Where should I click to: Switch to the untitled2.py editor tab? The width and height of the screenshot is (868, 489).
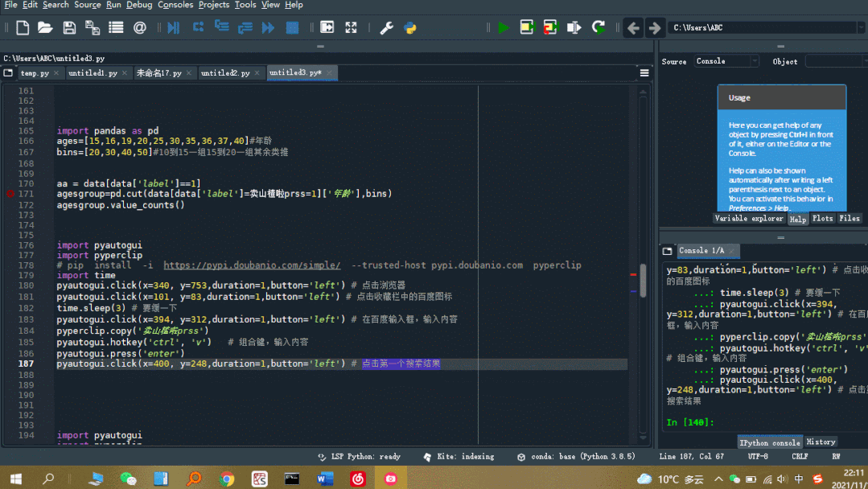pyautogui.click(x=228, y=72)
